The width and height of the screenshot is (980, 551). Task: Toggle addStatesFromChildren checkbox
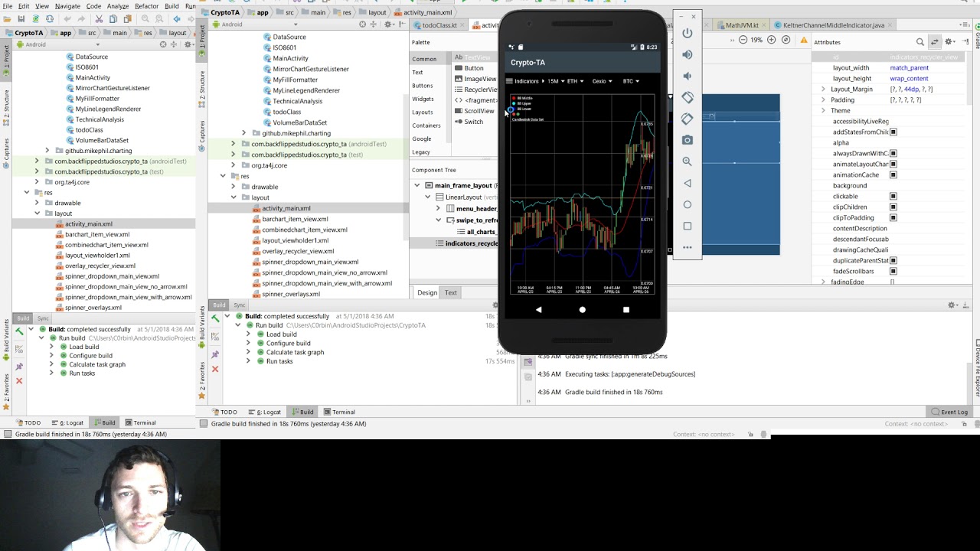coord(893,132)
